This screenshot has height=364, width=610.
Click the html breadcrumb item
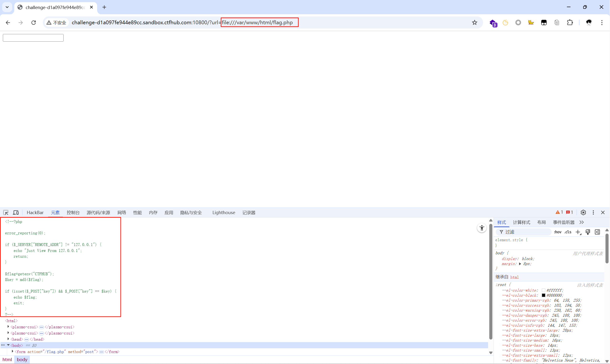[x=7, y=359]
